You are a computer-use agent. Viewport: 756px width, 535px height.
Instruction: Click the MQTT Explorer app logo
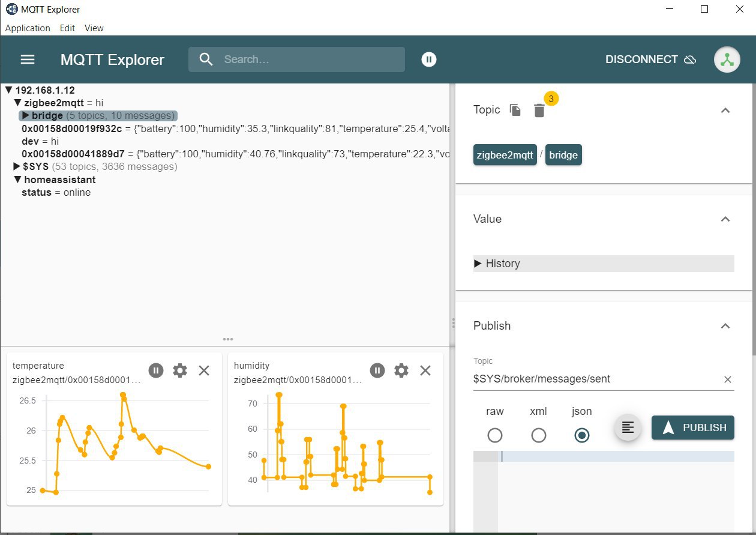[11, 9]
